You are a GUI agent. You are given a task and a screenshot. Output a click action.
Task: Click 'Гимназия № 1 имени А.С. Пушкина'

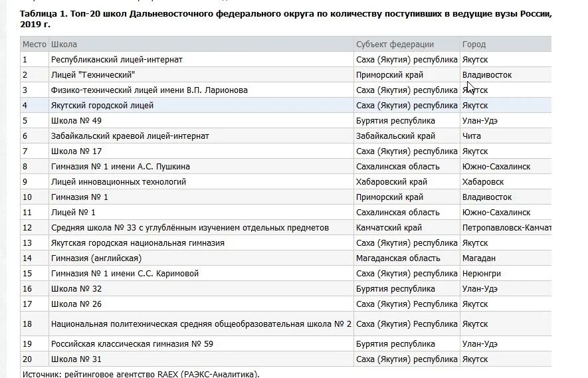120,167
